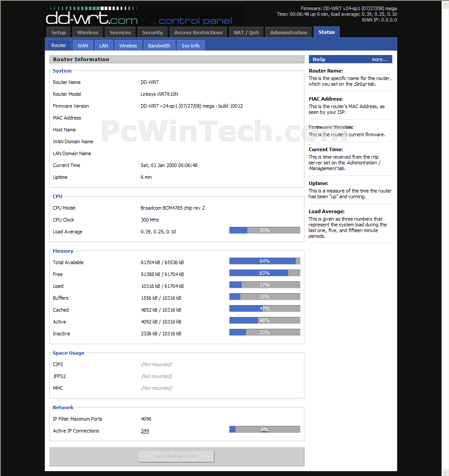449x476 pixels.
Task: Click the 'LAN Domain Name' row label
Action: click(x=72, y=153)
